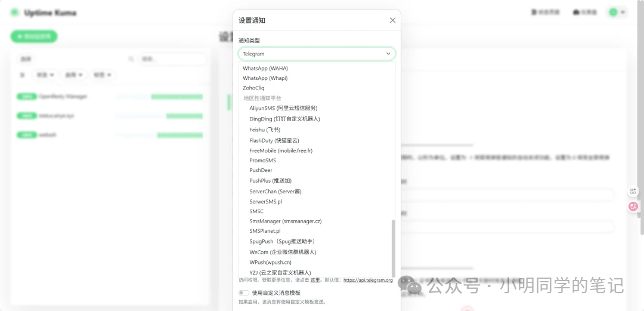Open the 通知类型 Telegram dropdown

click(317, 54)
